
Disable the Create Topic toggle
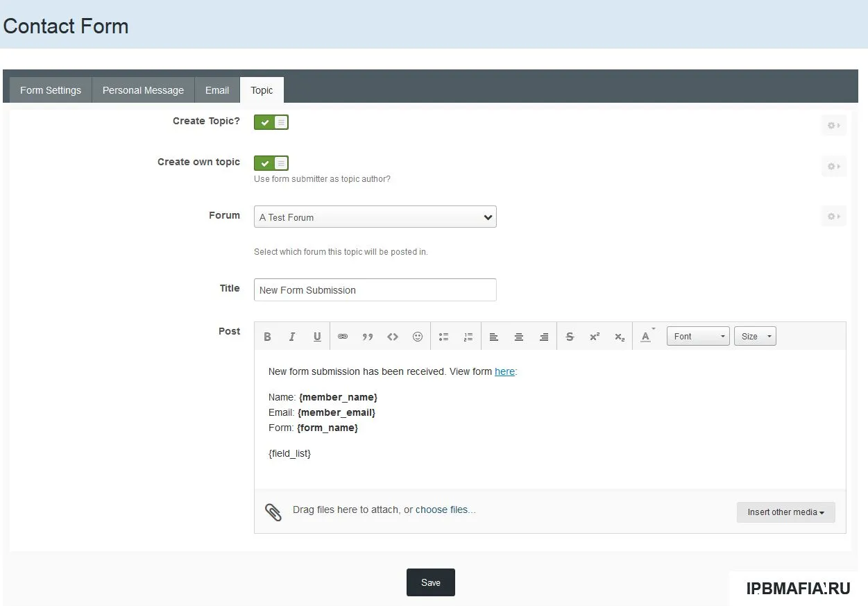point(271,123)
